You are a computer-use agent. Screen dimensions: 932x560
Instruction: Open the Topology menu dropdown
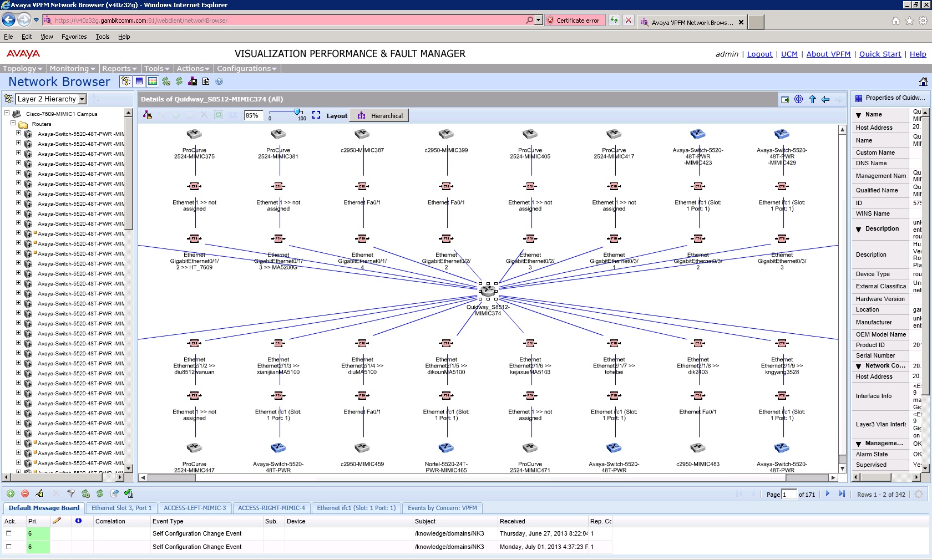[x=23, y=69]
